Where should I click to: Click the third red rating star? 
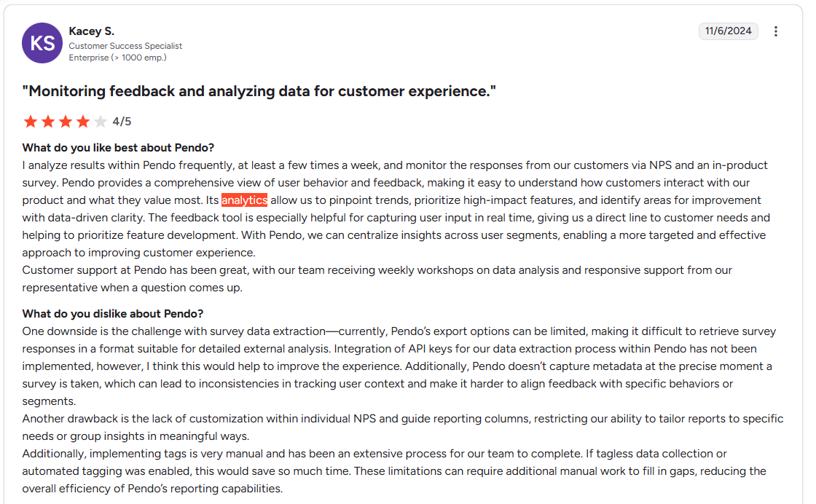(x=66, y=122)
